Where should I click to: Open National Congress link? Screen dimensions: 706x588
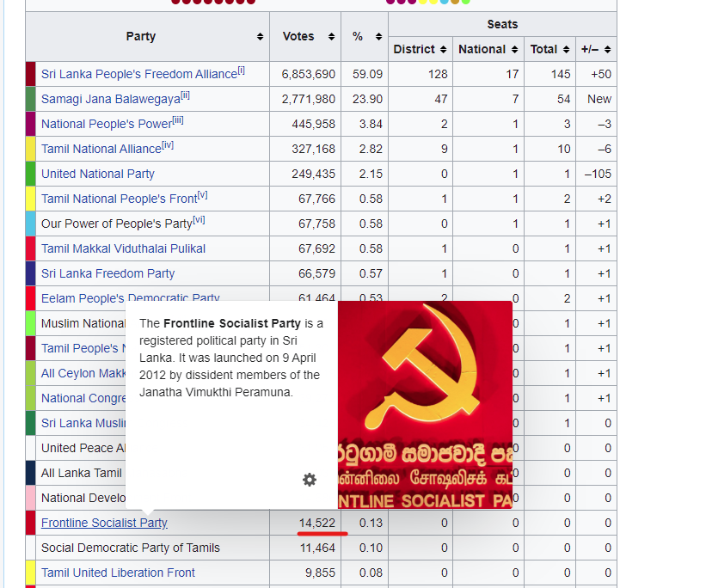coord(83,399)
